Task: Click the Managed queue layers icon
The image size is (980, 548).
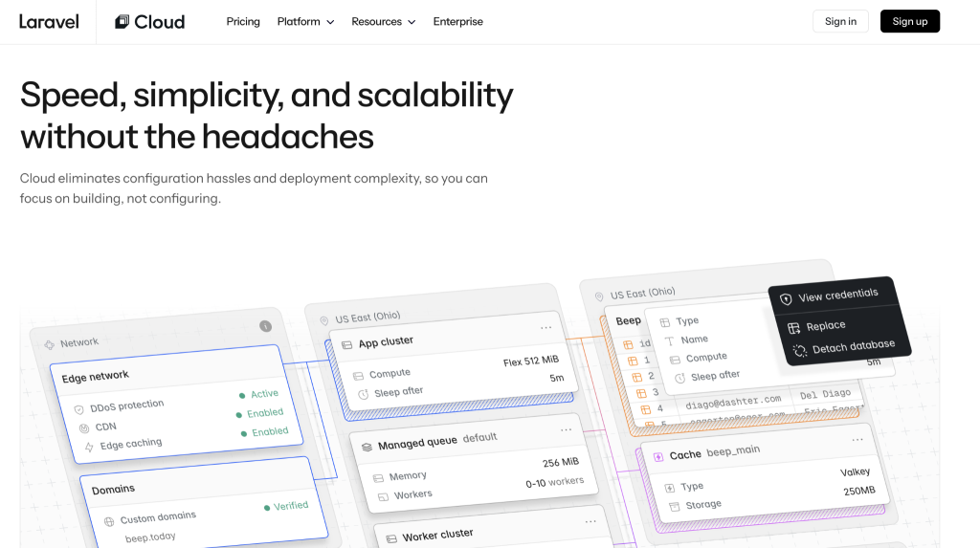Action: click(x=367, y=447)
